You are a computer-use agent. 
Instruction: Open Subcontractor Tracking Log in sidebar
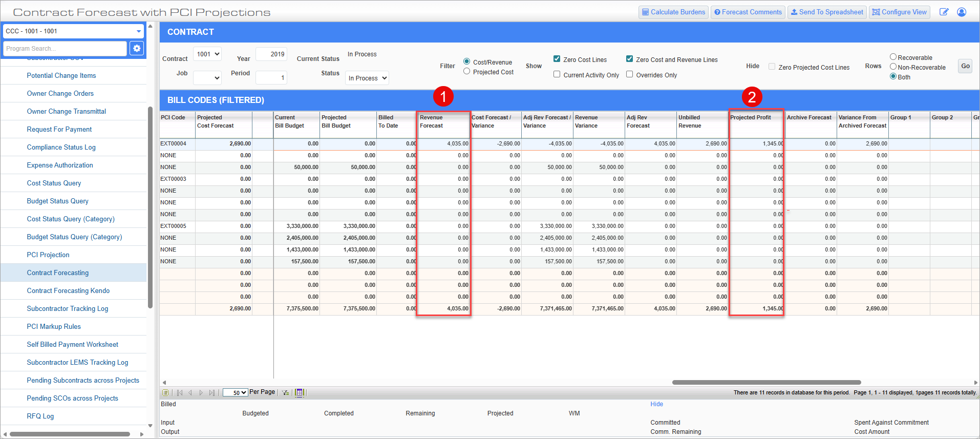[68, 308]
